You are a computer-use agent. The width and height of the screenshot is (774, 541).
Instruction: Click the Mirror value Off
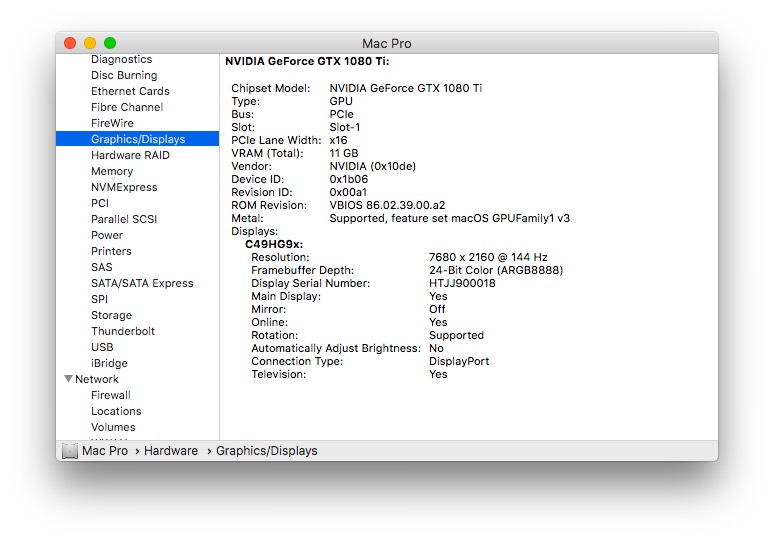click(437, 309)
